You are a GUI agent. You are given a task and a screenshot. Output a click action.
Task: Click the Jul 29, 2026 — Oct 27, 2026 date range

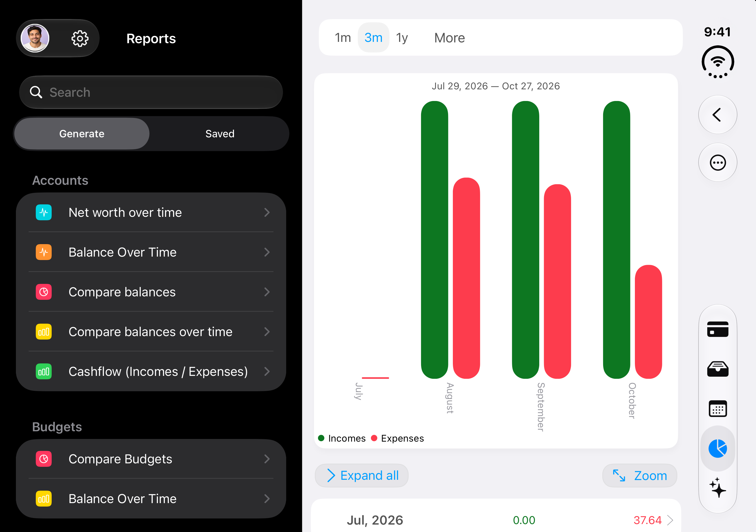point(496,86)
